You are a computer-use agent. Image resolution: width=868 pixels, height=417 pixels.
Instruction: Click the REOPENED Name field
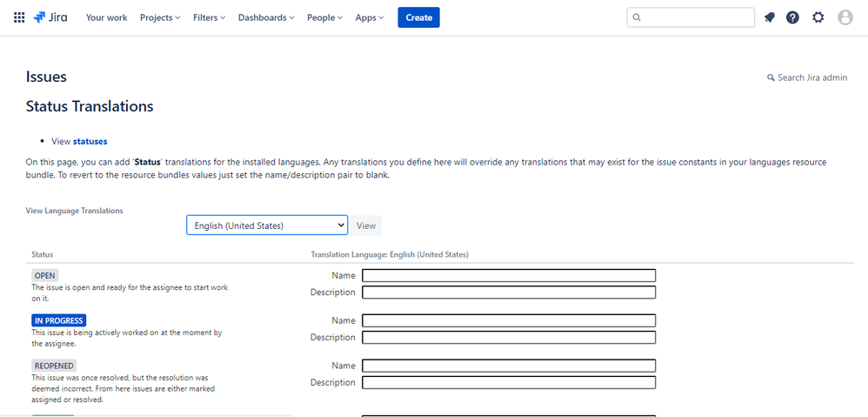pyautogui.click(x=509, y=366)
